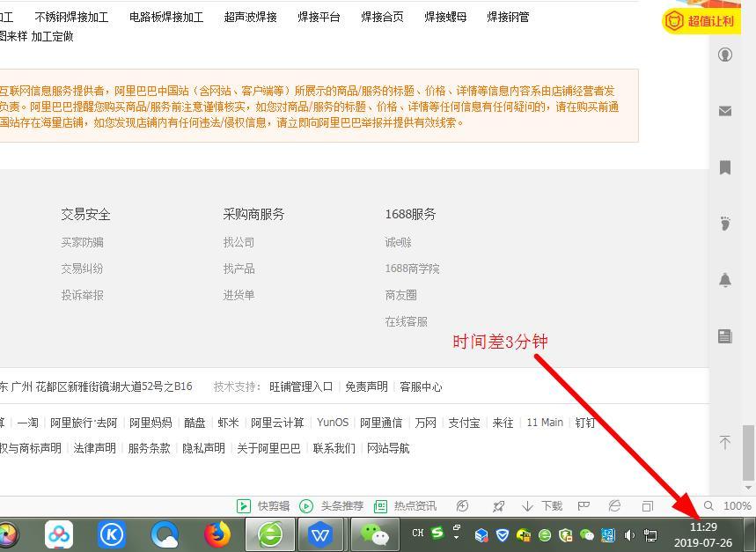The image size is (756, 552).
Task: Open 热点资讯 in the status bar
Action: point(406,505)
